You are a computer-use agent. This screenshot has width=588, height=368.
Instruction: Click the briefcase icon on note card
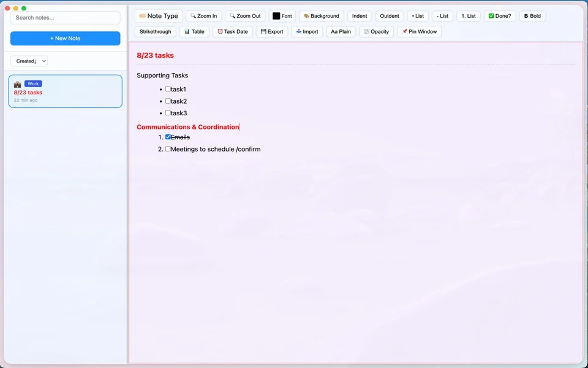(x=17, y=85)
